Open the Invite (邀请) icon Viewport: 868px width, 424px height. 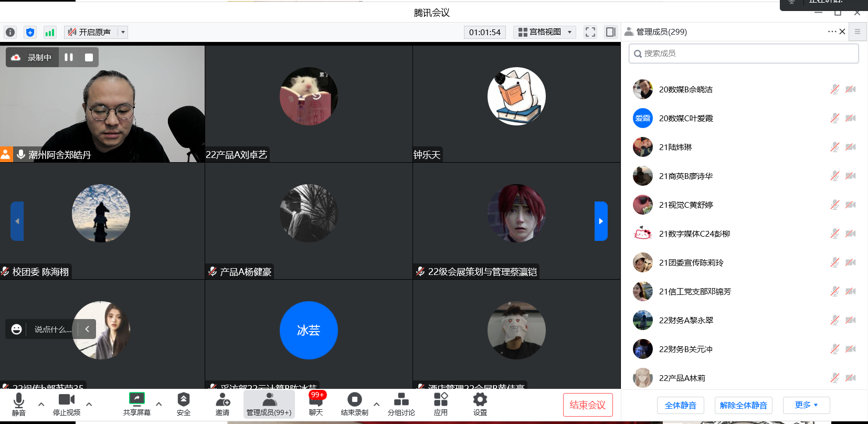223,404
